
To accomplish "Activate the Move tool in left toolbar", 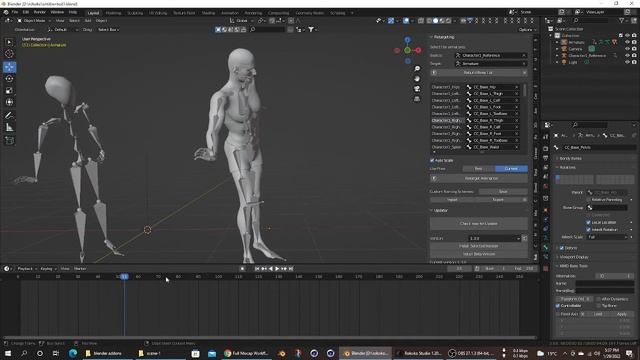I will (9, 67).
